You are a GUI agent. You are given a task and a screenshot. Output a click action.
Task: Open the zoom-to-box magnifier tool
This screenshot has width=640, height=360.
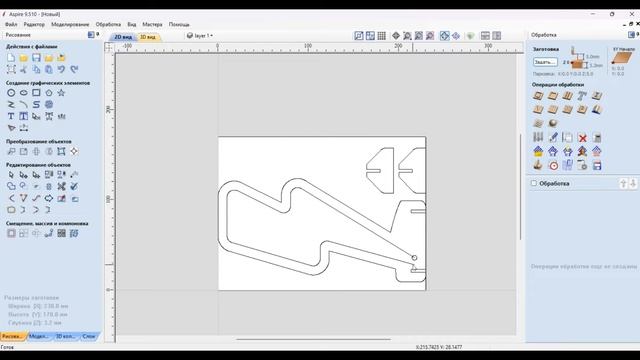(407, 36)
